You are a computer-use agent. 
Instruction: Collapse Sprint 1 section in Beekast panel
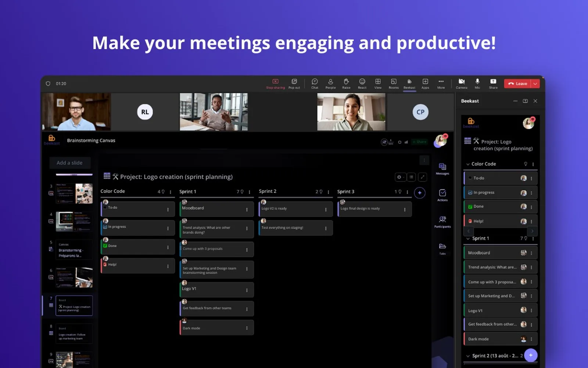468,238
